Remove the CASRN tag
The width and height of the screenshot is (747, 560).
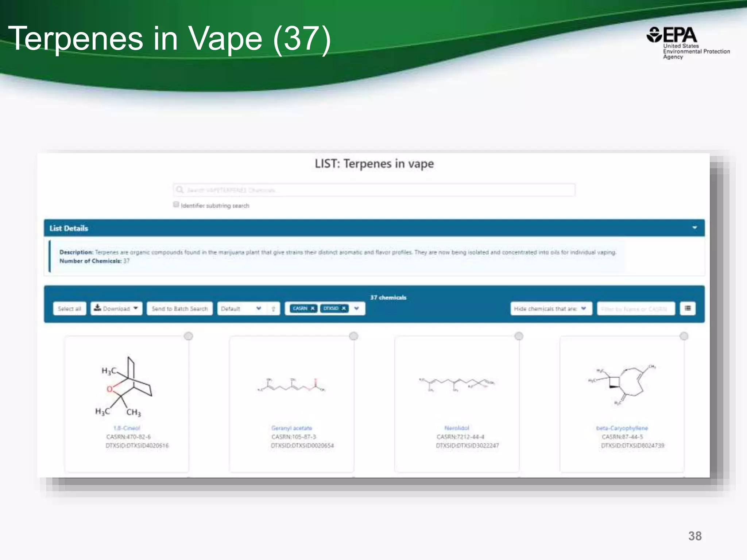(x=313, y=308)
